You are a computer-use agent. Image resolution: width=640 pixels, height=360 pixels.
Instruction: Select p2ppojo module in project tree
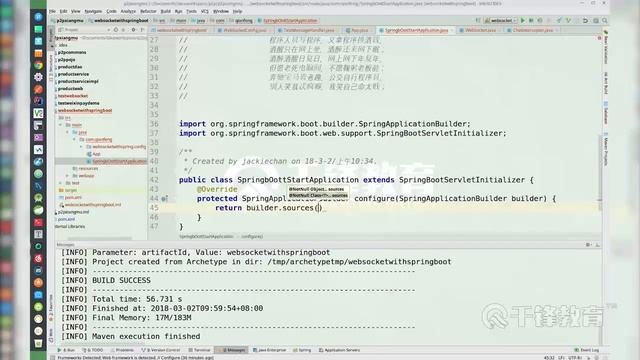point(66,60)
